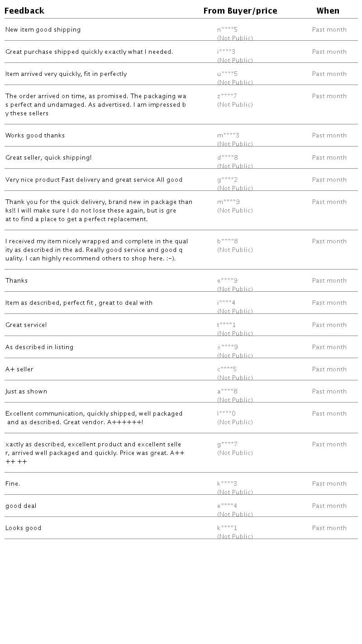362x644 pixels.
Task: Click 'Great service!' feedback text
Action: pyautogui.click(x=26, y=325)
